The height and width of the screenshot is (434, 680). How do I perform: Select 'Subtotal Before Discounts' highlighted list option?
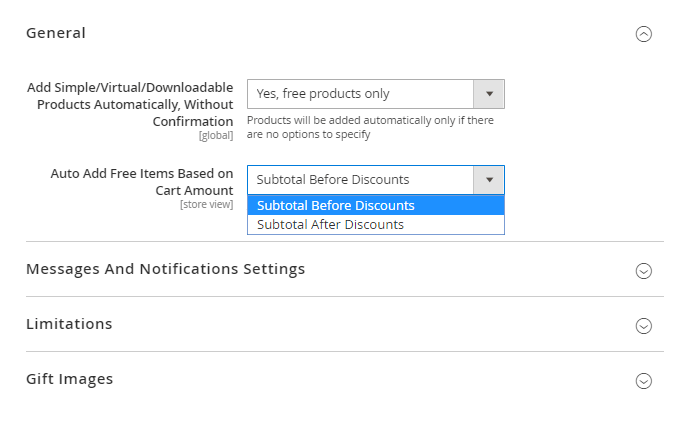pos(336,206)
